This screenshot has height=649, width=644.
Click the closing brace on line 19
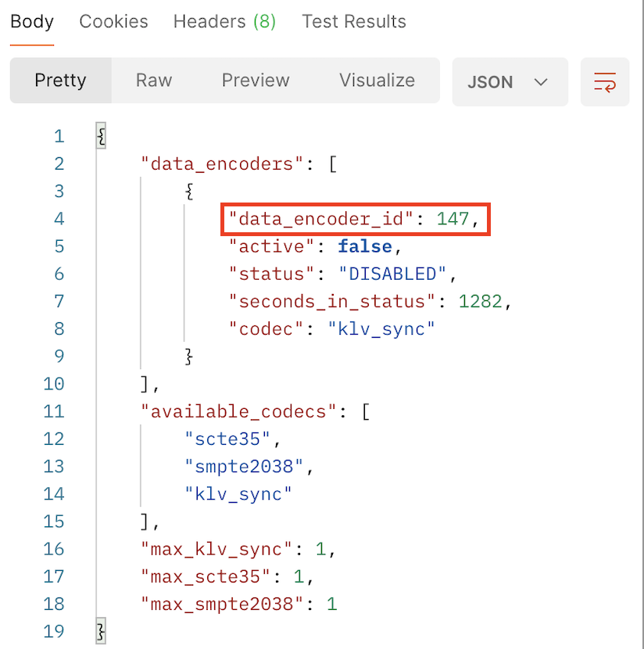(x=101, y=632)
